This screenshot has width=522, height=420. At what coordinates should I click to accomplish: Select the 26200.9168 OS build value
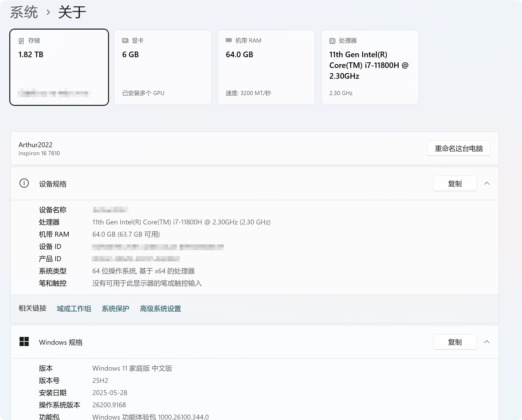[x=109, y=405]
